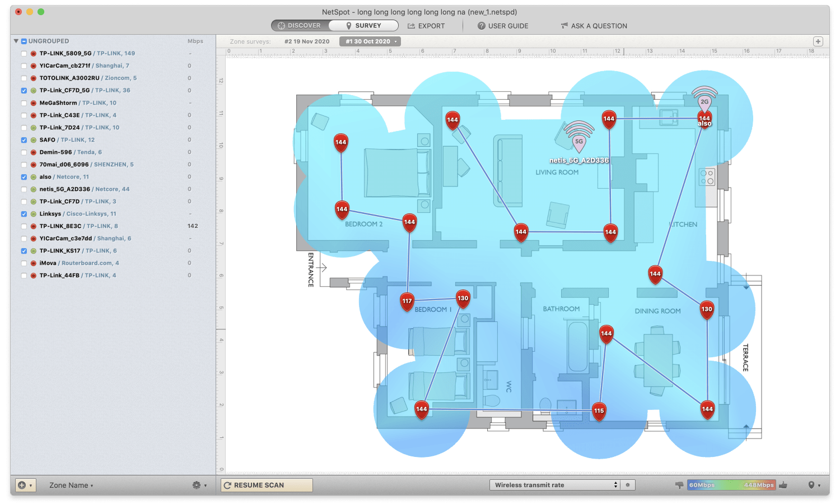Viewport: 840px width, 504px height.
Task: Click the 5G access point icon in living room
Action: pos(579,142)
